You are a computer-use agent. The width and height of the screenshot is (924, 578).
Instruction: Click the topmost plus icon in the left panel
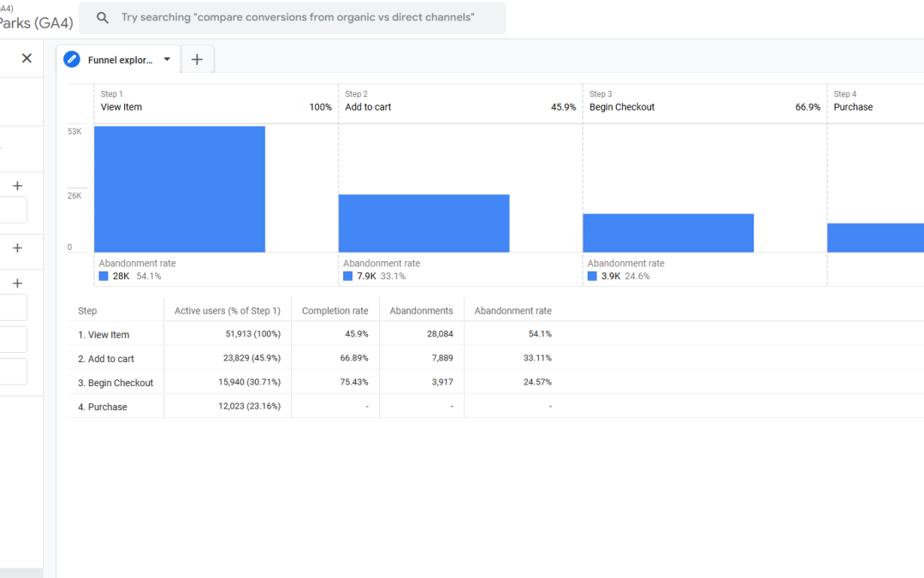pos(18,187)
